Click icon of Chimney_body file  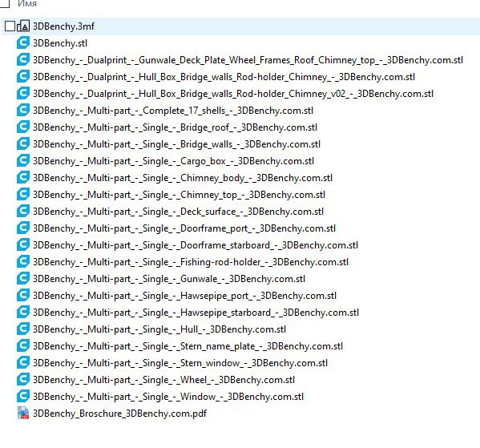click(x=23, y=178)
